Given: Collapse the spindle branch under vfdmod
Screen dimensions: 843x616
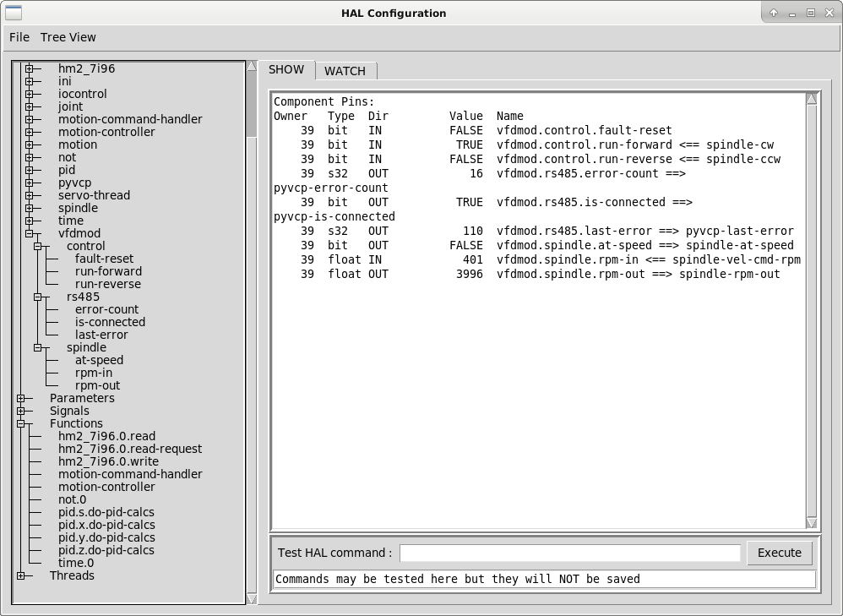Looking at the screenshot, I should [38, 347].
